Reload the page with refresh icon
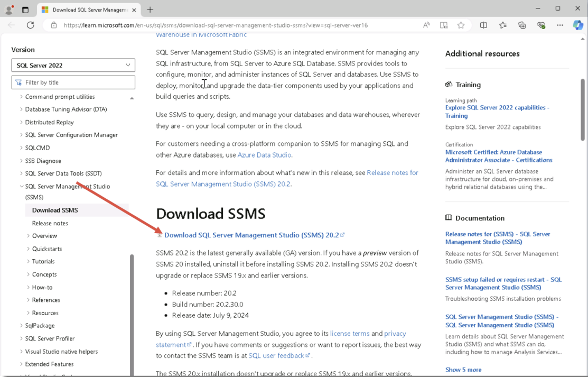The height and width of the screenshot is (377, 588). coord(30,25)
